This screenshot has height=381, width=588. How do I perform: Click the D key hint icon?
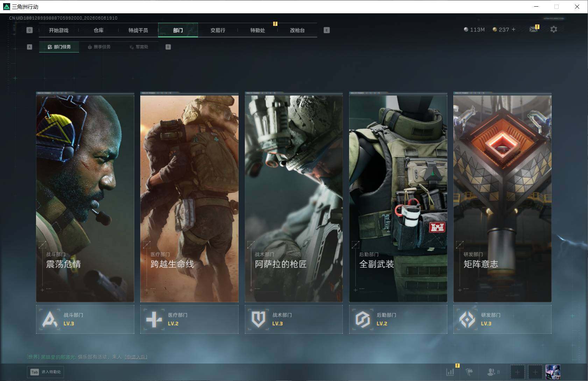[168, 47]
